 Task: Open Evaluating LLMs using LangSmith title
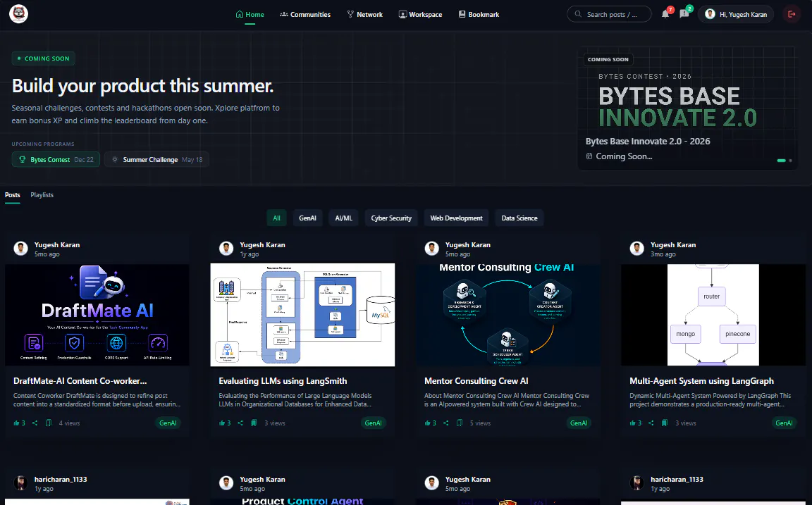pyautogui.click(x=283, y=381)
